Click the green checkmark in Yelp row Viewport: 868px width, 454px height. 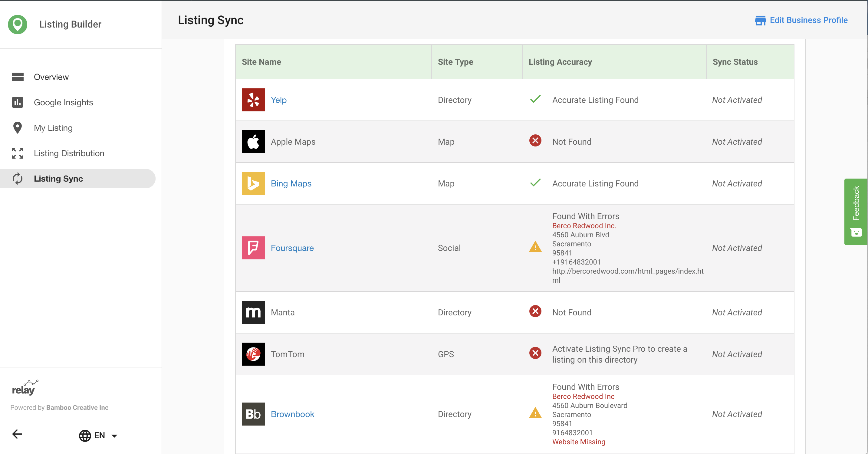535,99
